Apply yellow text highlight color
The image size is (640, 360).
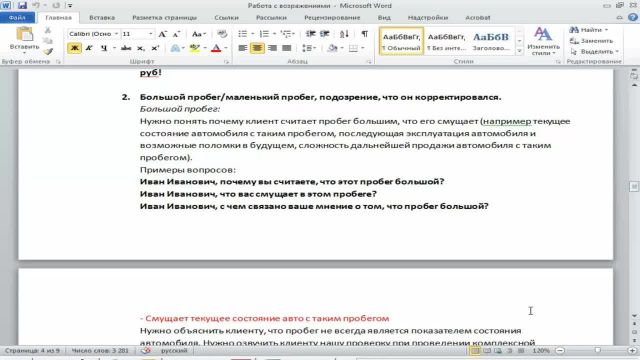coord(194,48)
